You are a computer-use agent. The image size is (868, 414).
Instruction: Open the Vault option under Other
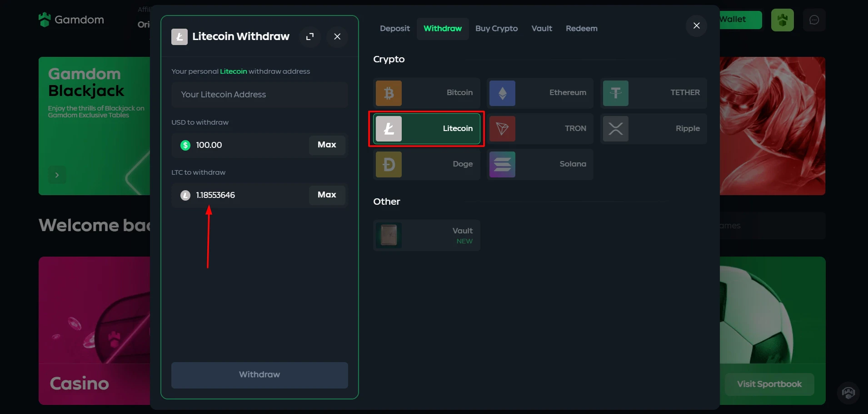tap(427, 235)
